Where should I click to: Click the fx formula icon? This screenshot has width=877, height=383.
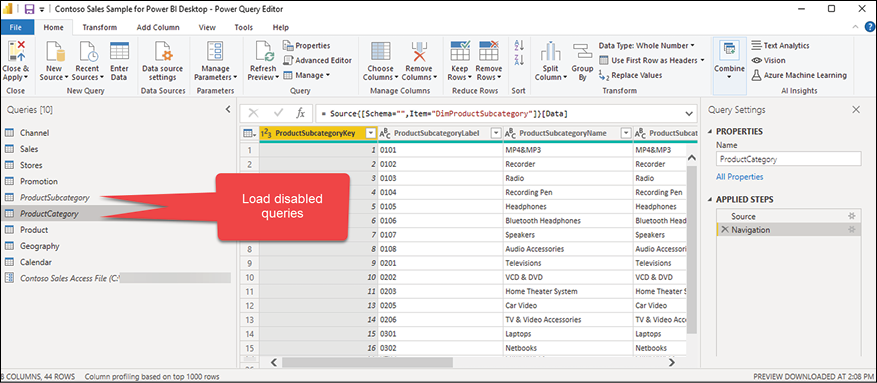click(300, 113)
